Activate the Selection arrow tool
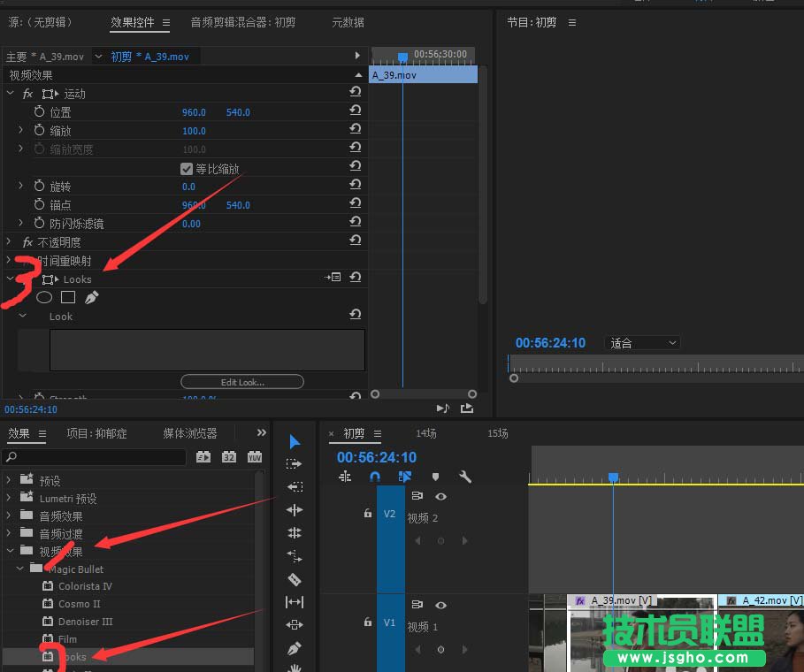This screenshot has height=672, width=804. [295, 442]
